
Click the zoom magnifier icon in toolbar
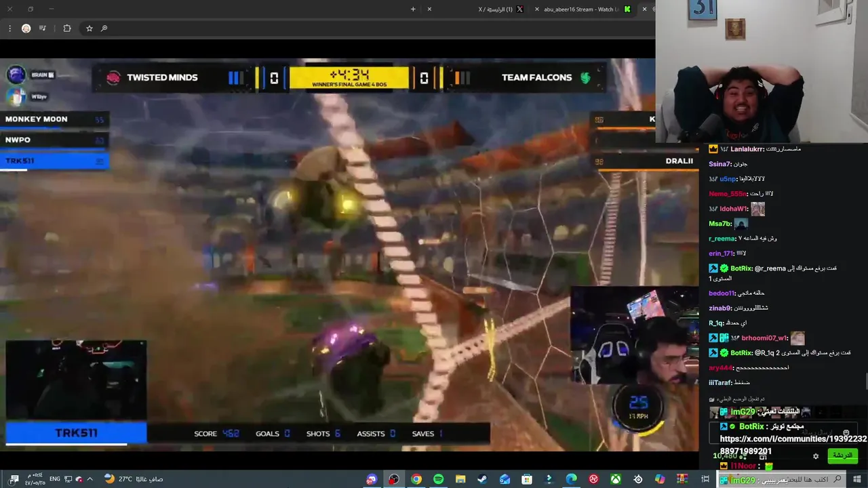104,28
